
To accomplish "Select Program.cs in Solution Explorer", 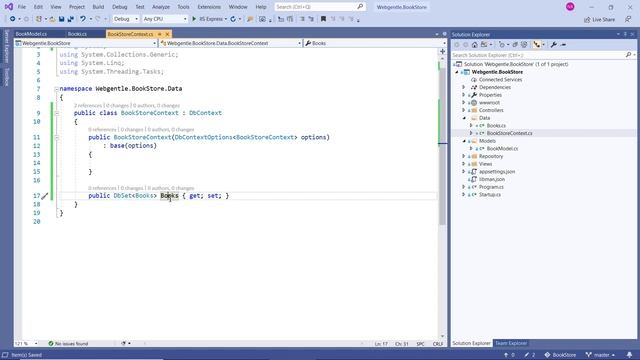I will 491,187.
